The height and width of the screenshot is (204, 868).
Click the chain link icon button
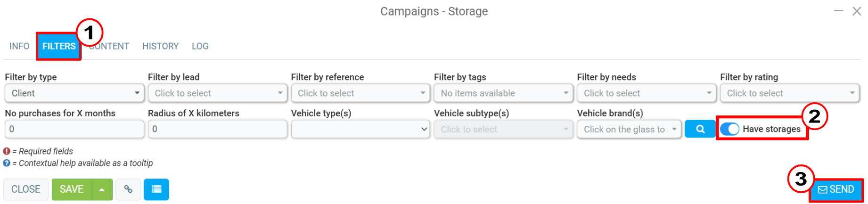(x=128, y=189)
